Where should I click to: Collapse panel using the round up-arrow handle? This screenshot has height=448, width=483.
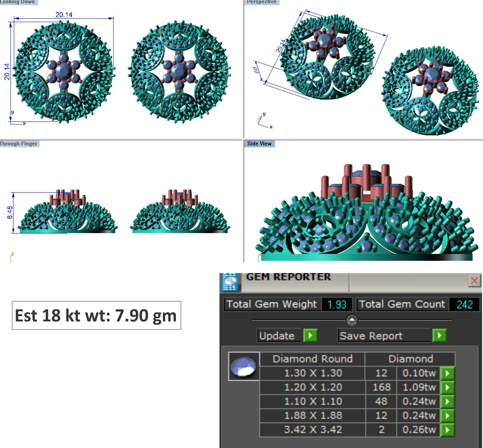click(x=352, y=320)
